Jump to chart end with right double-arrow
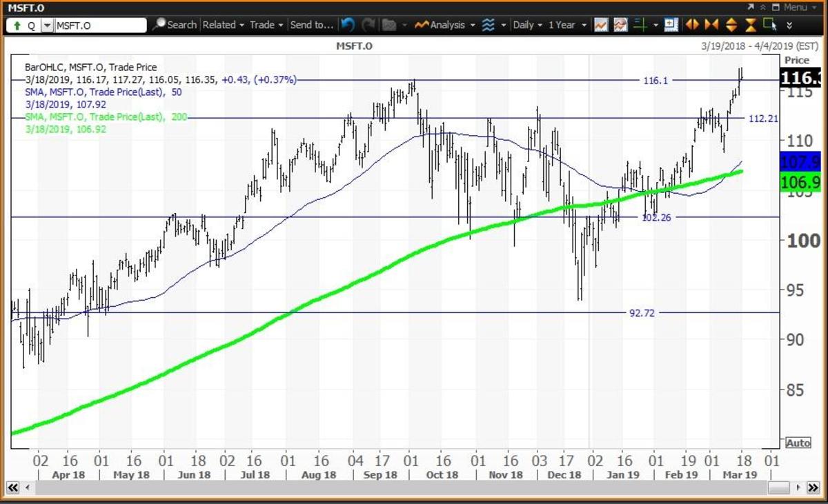 click(x=815, y=488)
